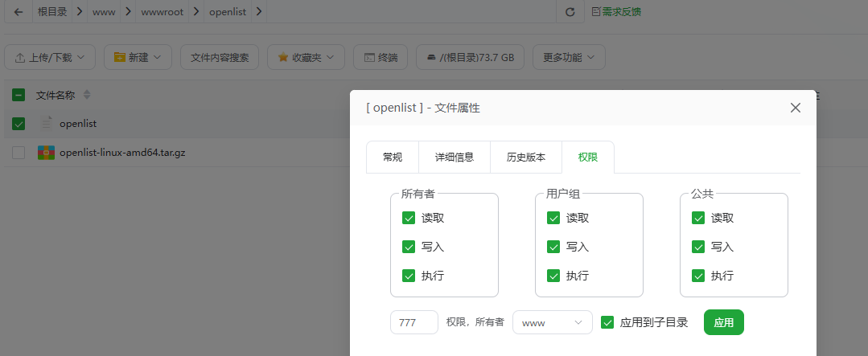This screenshot has height=356, width=868.
Task: Toggle 用户组 执行 permission
Action: point(553,276)
